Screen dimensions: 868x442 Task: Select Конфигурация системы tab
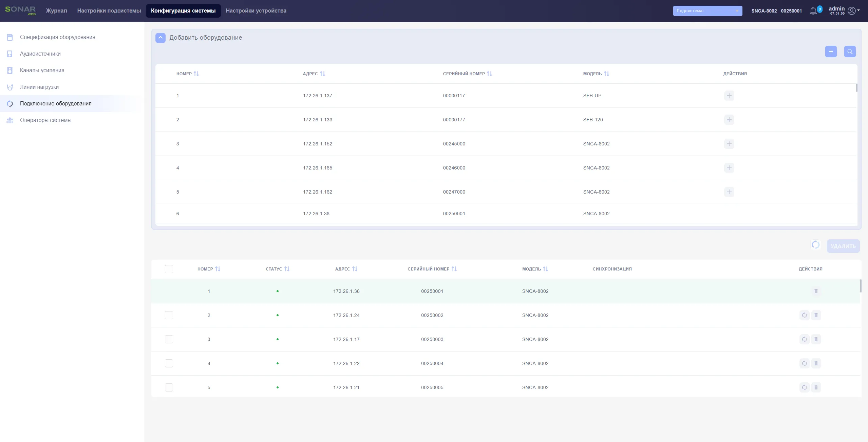point(183,11)
